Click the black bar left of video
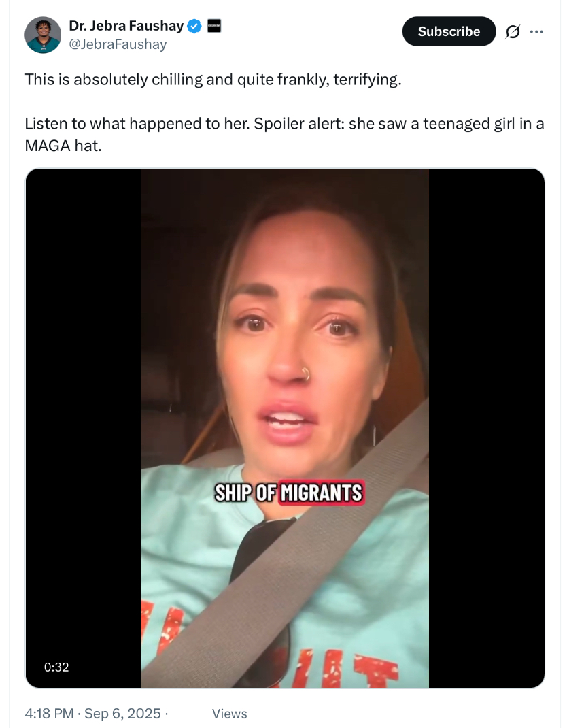This screenshot has height=728, width=584. pos(83,428)
